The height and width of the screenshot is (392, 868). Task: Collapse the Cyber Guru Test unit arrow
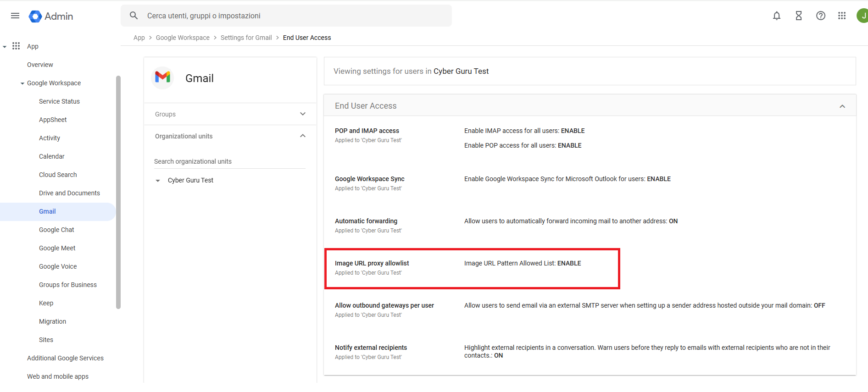pyautogui.click(x=158, y=181)
